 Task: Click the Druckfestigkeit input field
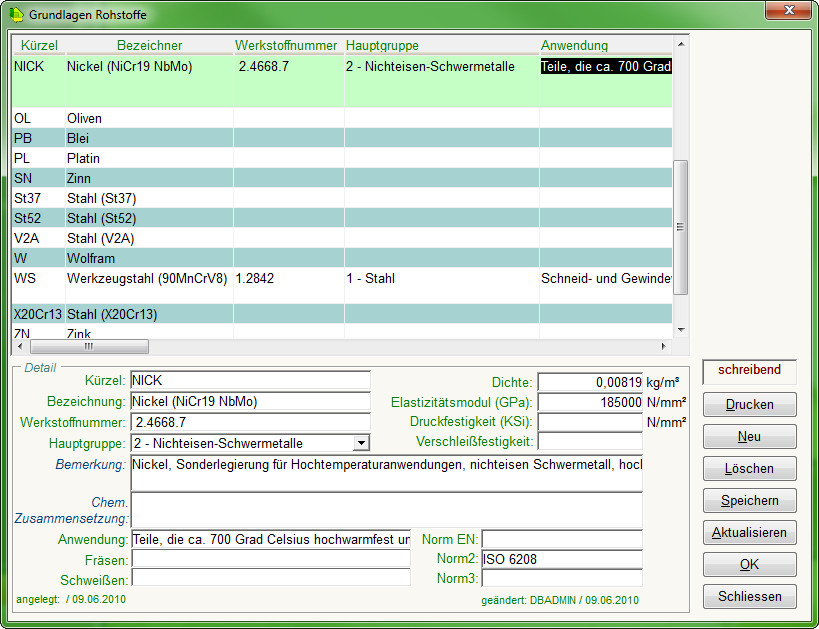coord(590,422)
